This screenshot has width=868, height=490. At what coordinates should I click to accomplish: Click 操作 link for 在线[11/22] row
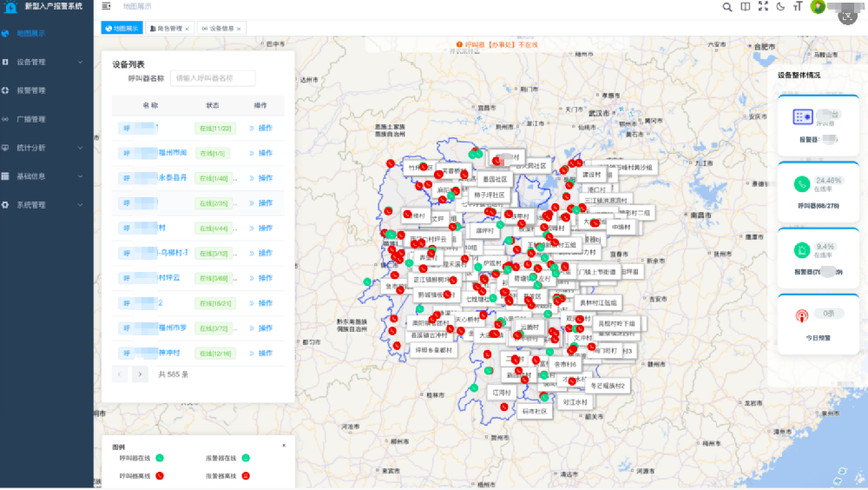(265, 129)
